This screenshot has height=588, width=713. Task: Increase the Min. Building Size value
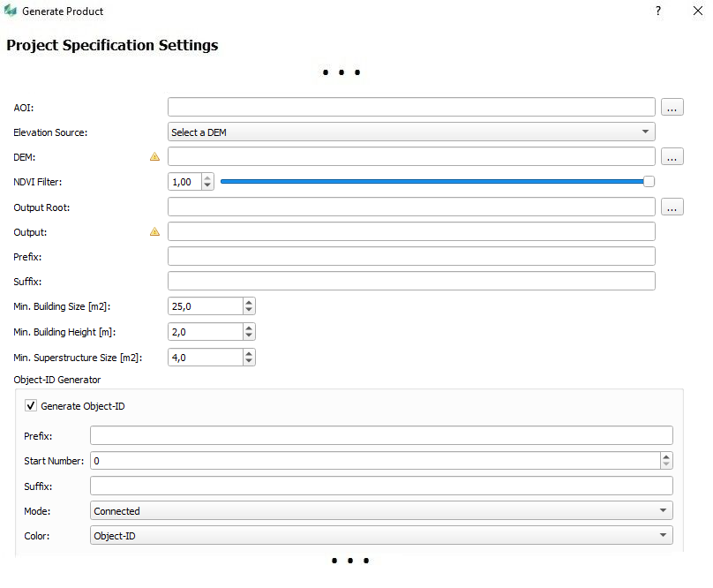pos(249,302)
